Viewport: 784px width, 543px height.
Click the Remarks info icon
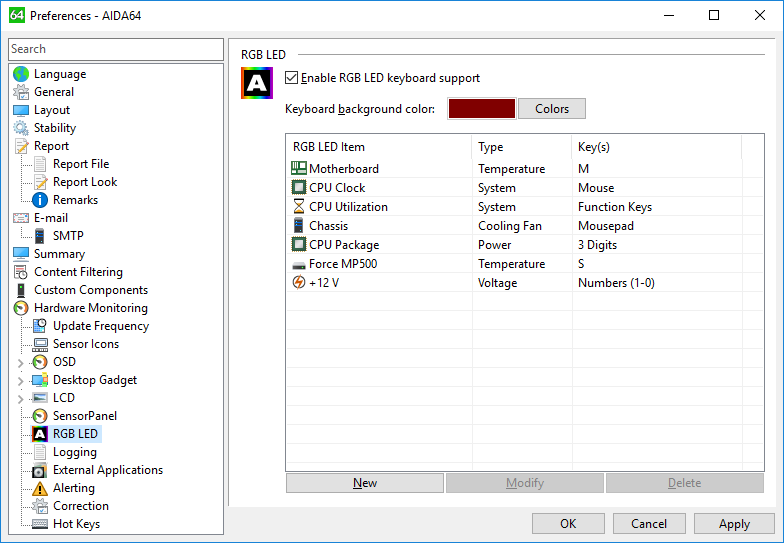click(x=40, y=200)
